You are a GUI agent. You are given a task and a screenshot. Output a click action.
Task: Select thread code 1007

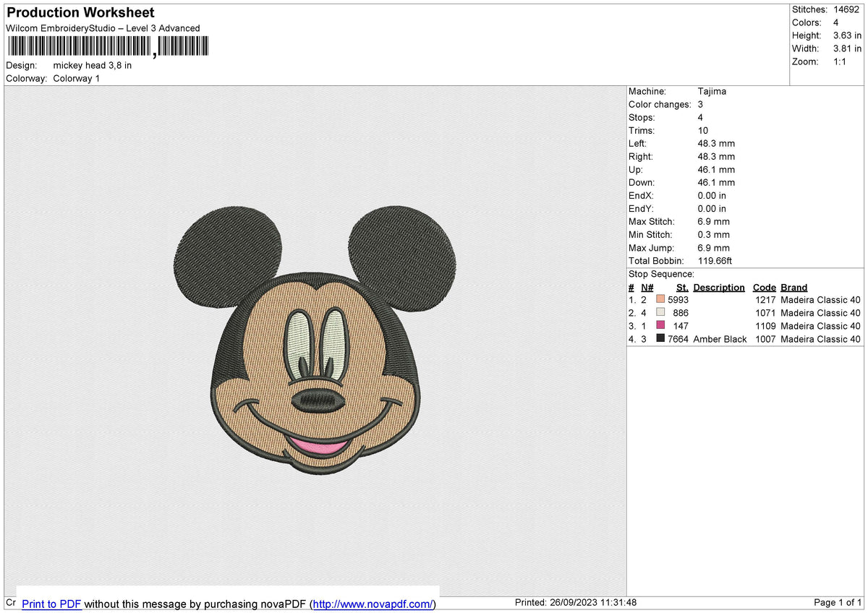point(765,338)
